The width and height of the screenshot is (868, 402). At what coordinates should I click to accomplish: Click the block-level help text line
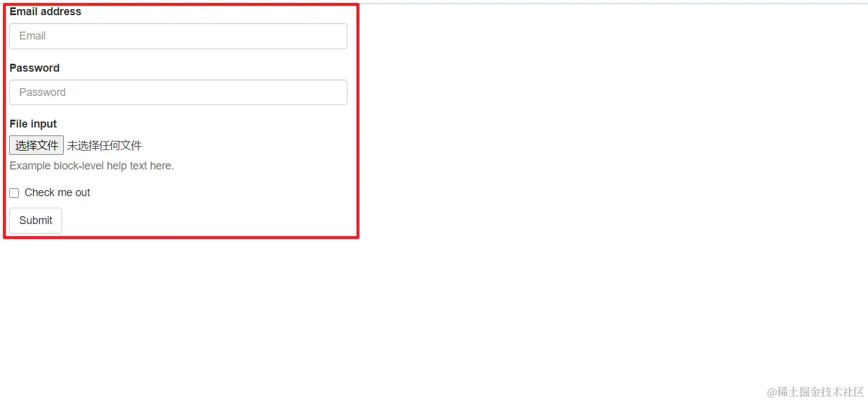(x=92, y=166)
